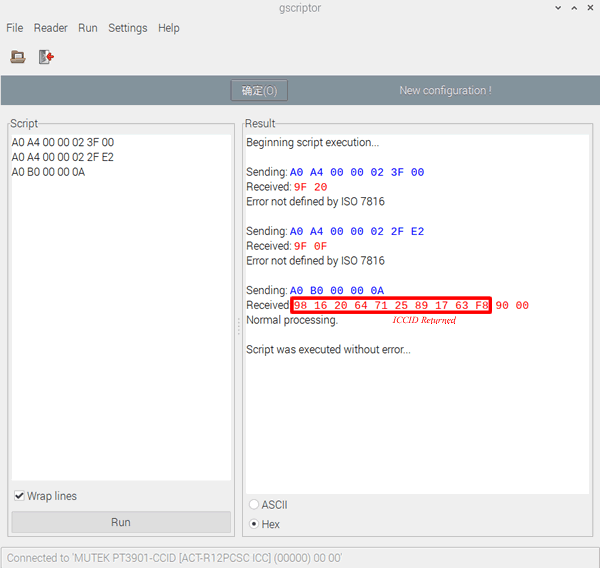600x568 pixels.
Task: Click the pane divider handle between Script and Result
Action: coord(238,326)
